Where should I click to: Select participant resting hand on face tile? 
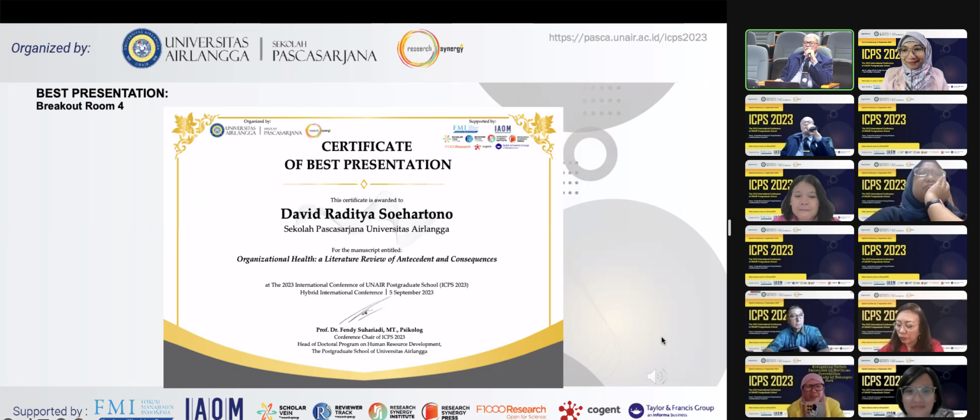tap(912, 190)
